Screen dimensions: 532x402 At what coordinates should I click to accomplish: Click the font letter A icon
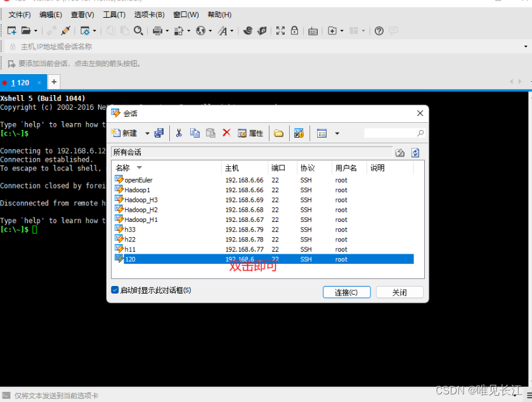pyautogui.click(x=223, y=31)
